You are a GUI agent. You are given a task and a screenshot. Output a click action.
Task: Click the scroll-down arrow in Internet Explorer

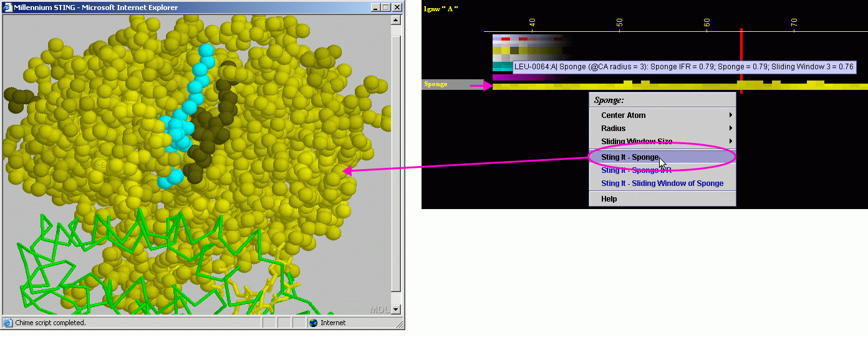(395, 310)
